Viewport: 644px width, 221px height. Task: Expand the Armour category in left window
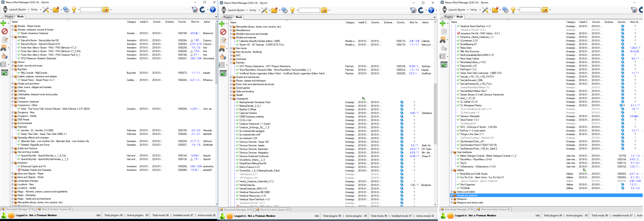pyautogui.click(x=13, y=62)
